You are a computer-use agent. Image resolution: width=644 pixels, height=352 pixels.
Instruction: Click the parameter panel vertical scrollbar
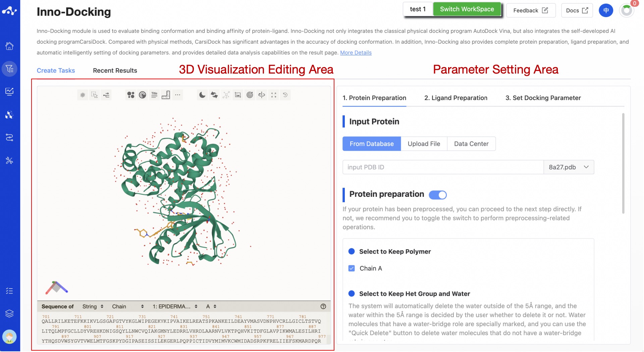tap(623, 163)
